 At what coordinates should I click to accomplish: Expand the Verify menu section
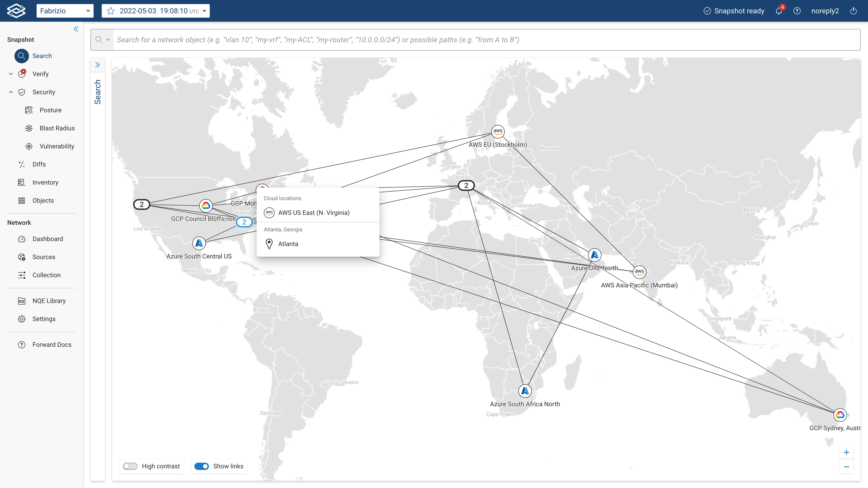[11, 74]
